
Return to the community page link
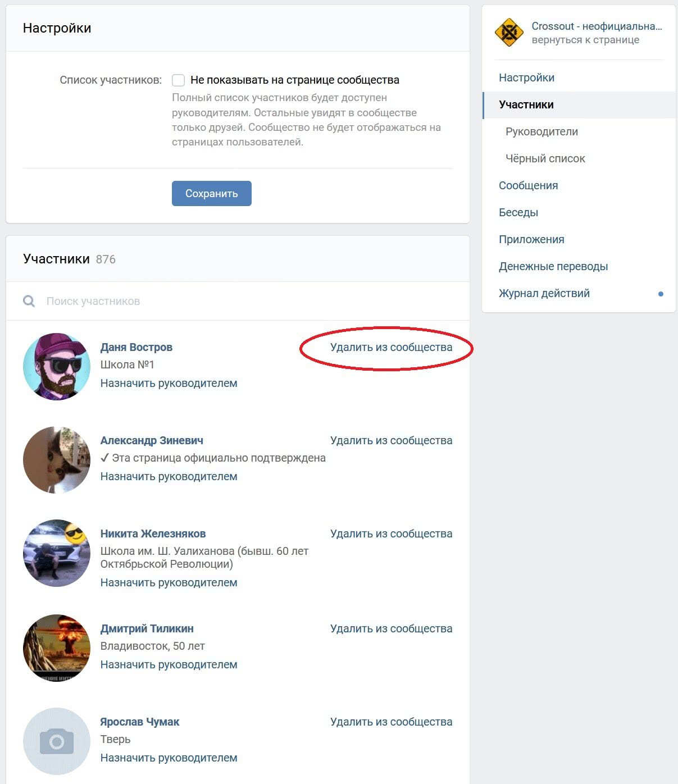(585, 40)
